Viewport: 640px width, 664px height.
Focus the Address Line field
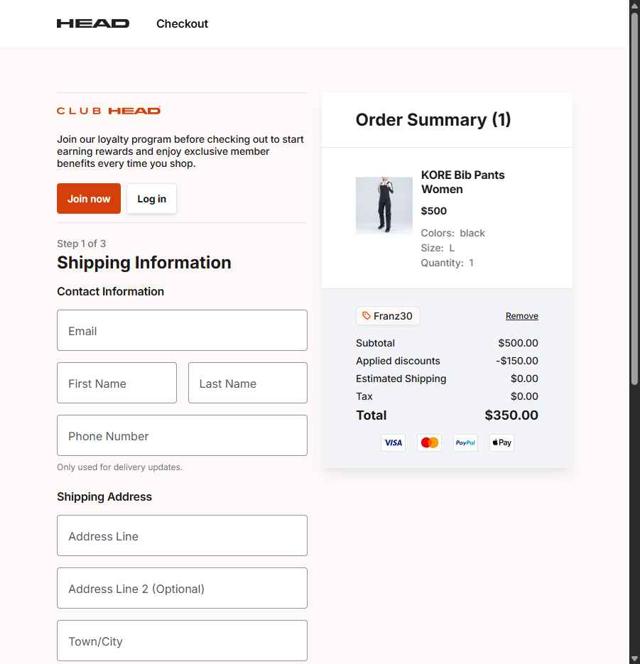[x=182, y=536]
